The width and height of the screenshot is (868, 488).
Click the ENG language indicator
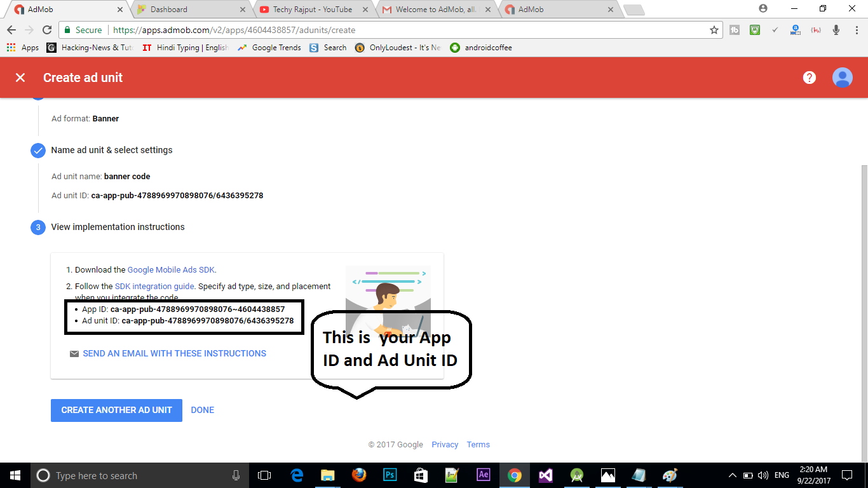point(782,475)
